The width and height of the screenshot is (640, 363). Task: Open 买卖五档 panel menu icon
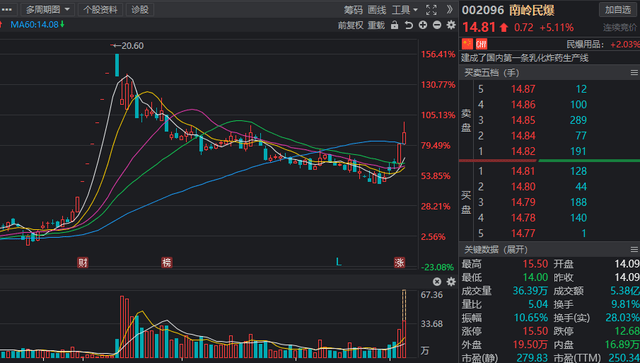(x=634, y=73)
